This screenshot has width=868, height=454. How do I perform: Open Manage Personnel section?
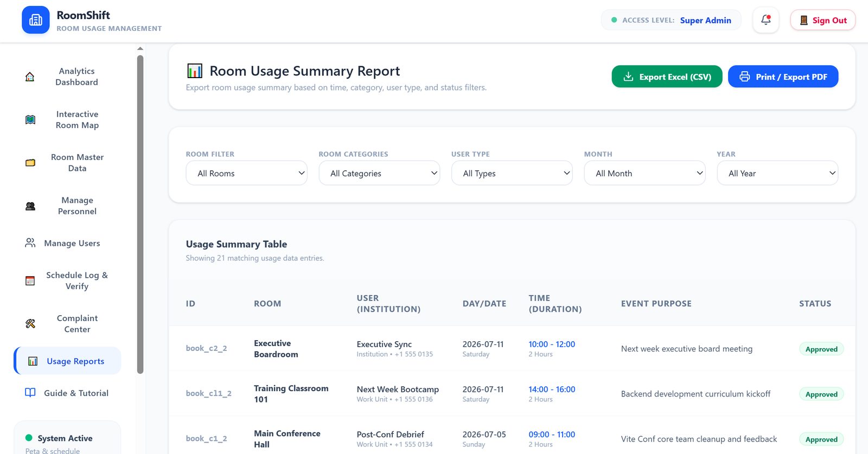click(x=68, y=206)
